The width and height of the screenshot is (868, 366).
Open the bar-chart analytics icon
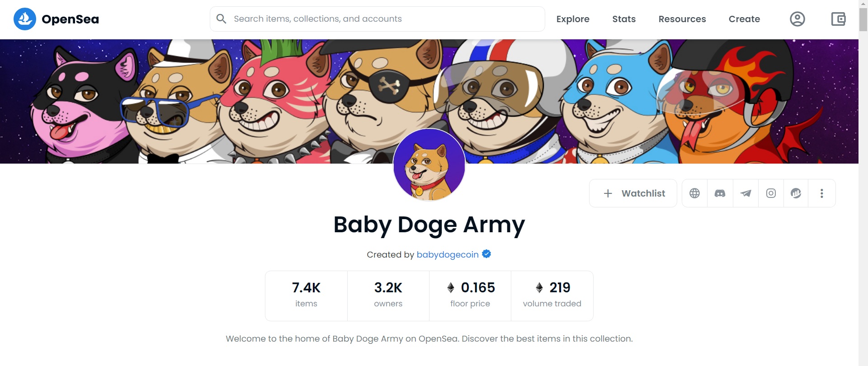796,193
